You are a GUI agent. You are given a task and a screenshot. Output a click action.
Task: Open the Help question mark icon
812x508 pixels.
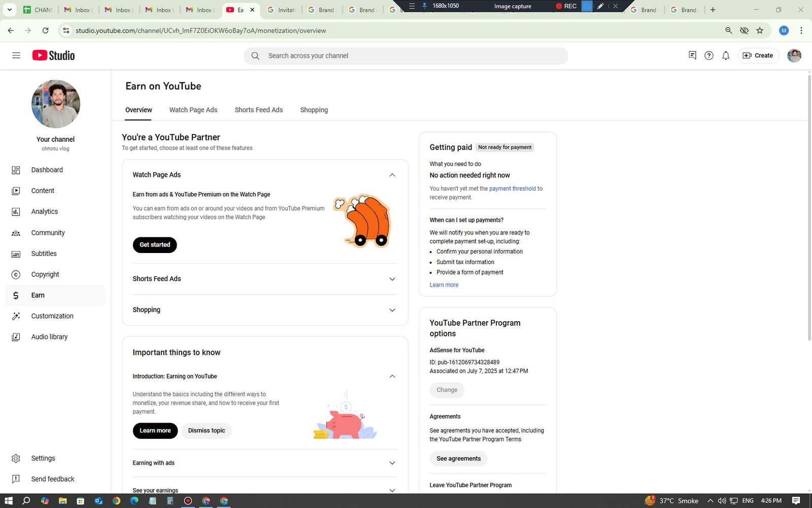point(709,55)
